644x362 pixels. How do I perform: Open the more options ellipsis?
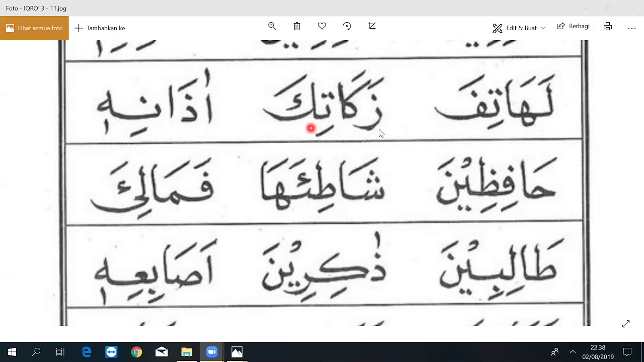(x=632, y=28)
